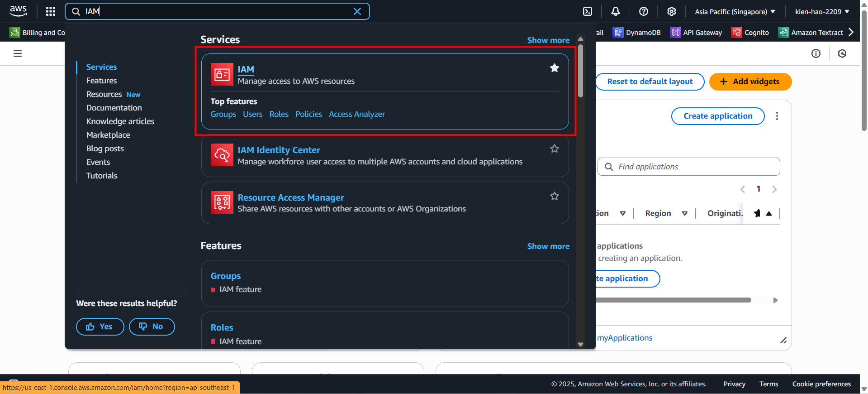Viewport: 868px width, 394px height.
Task: Open the settings gear icon
Action: click(x=672, y=11)
